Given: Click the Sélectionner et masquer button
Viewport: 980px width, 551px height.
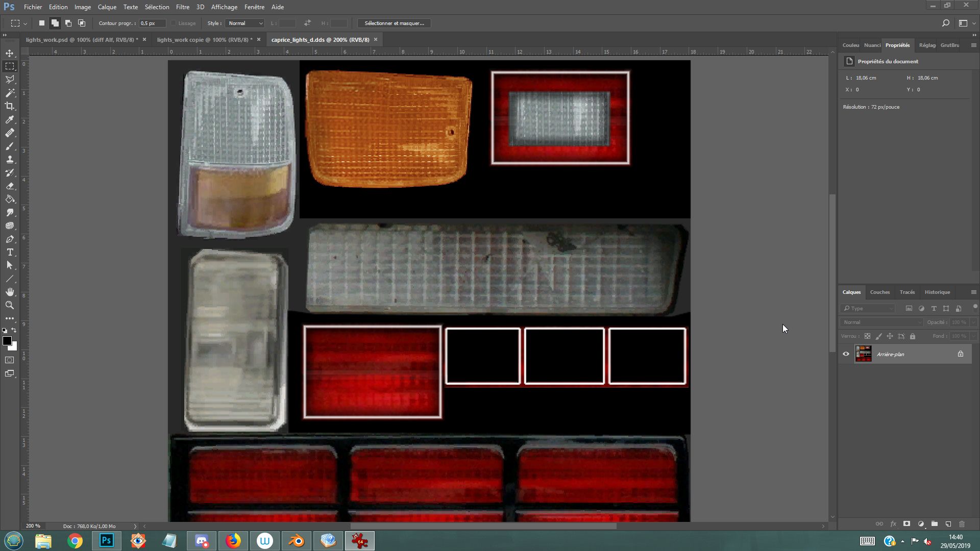Looking at the screenshot, I should tap(394, 23).
